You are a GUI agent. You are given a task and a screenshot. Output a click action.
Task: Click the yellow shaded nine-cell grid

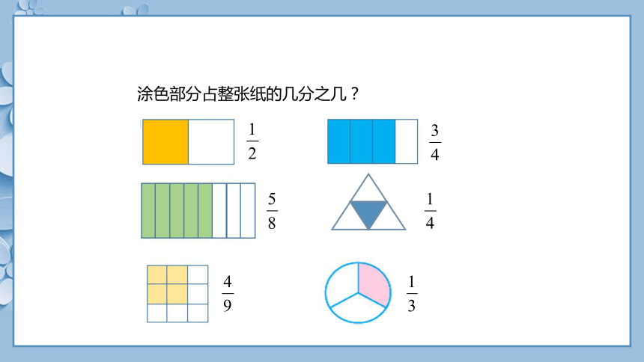tap(177, 294)
